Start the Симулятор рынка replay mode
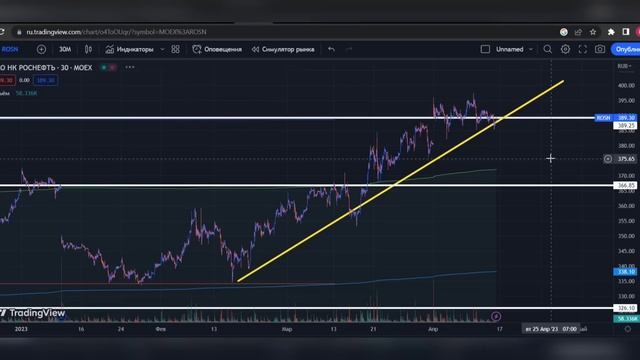 (x=283, y=49)
